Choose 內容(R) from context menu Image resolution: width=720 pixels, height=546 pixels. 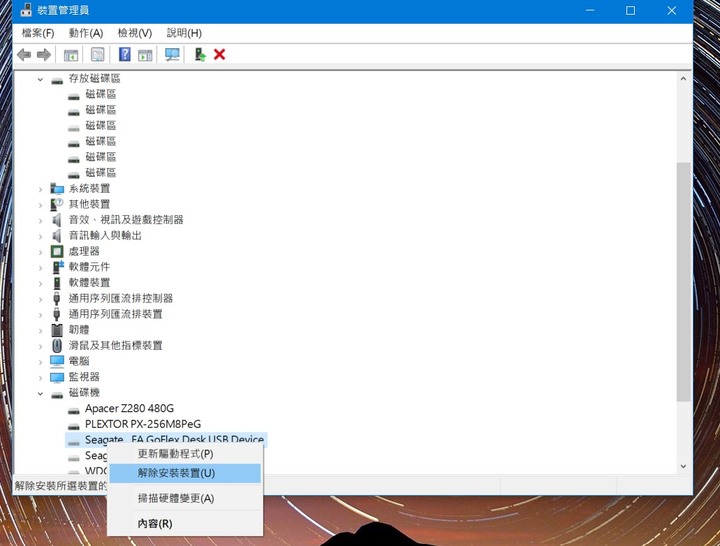(x=185, y=523)
